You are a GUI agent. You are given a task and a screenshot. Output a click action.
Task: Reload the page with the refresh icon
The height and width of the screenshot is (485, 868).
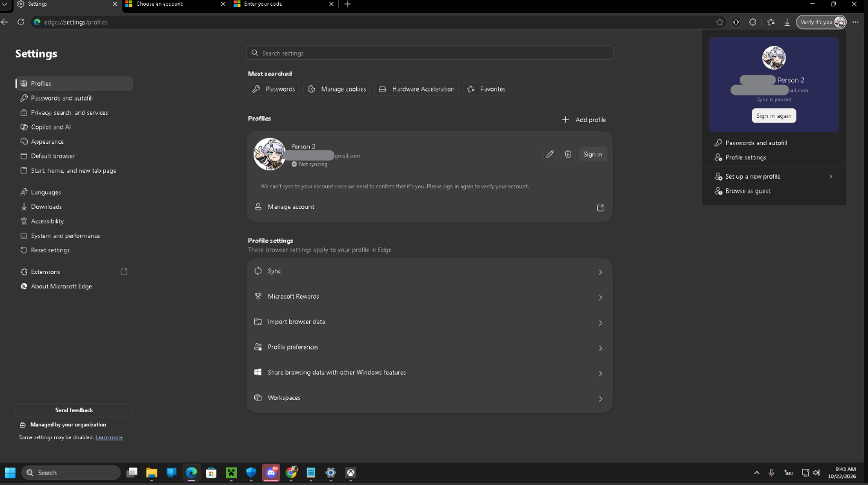coord(21,22)
